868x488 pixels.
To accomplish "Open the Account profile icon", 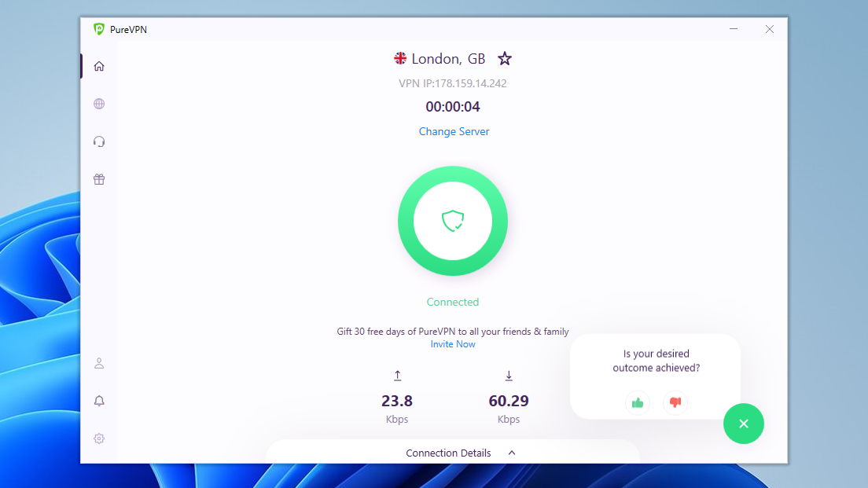I will coord(99,364).
